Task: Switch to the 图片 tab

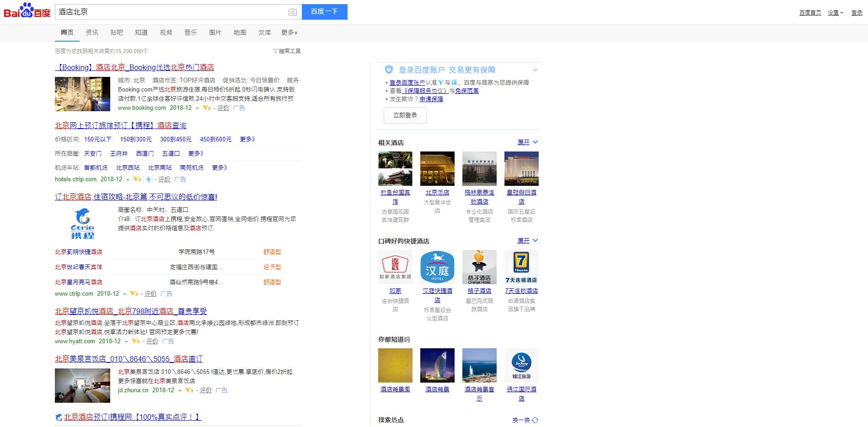Action: (215, 32)
